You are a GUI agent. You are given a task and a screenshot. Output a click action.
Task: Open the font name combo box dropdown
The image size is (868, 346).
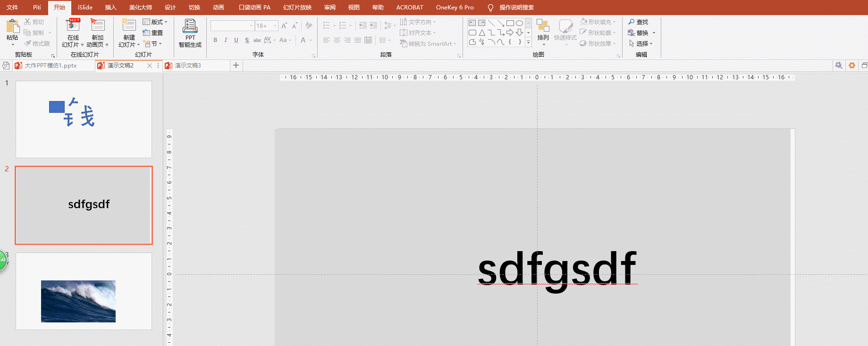(x=251, y=25)
